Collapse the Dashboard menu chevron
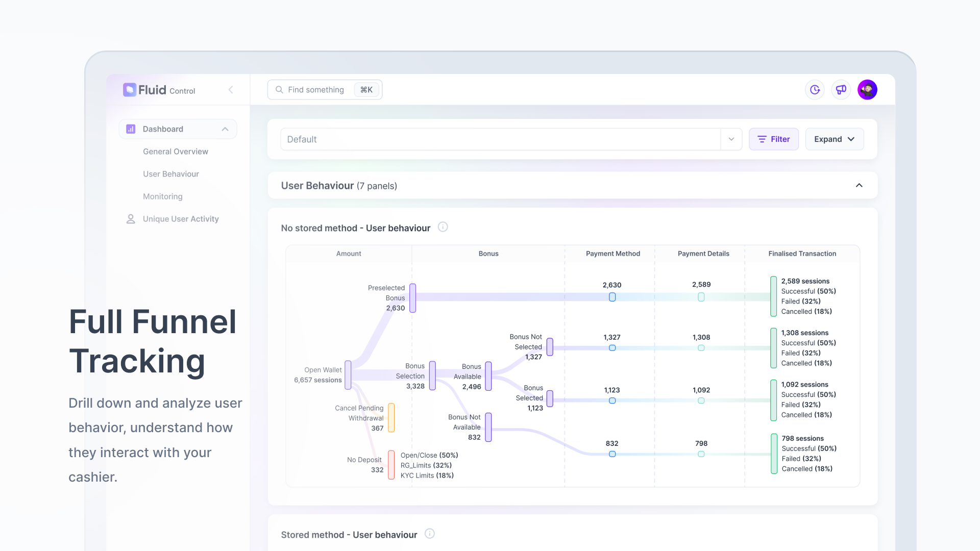 pyautogui.click(x=225, y=129)
